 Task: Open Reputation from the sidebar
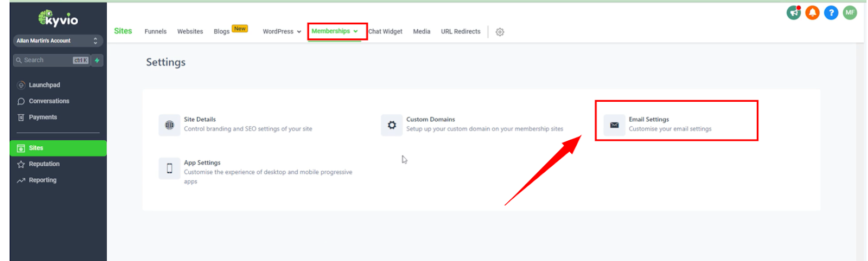[x=44, y=164]
